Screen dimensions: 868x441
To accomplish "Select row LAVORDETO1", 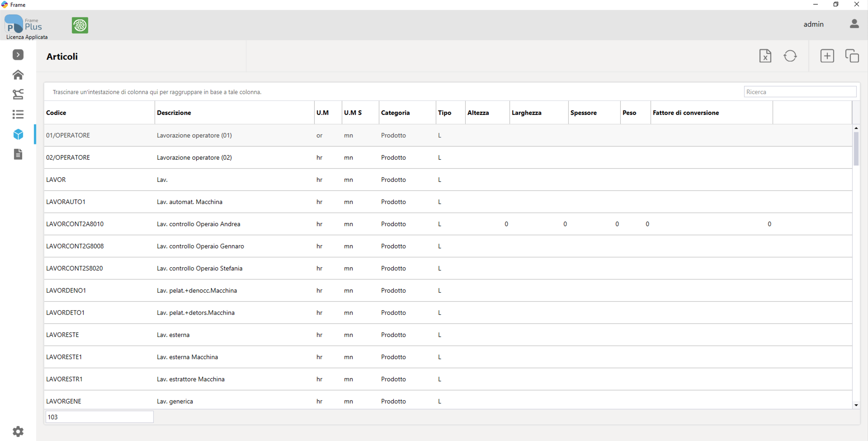I will click(x=448, y=313).
